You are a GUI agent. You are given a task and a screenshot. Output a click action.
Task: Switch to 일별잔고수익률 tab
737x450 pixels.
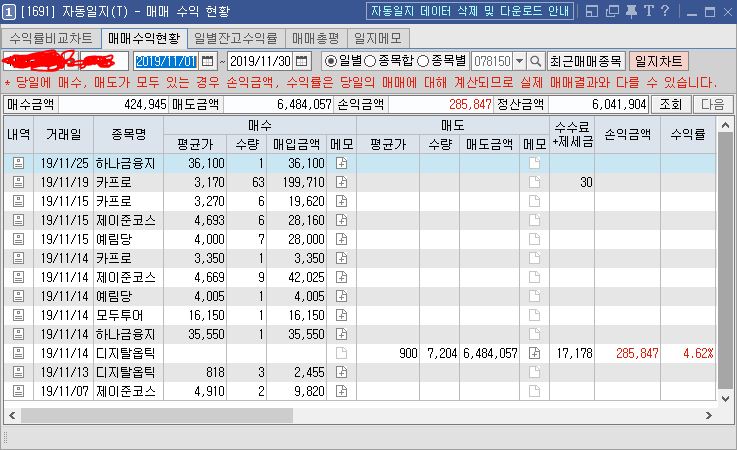click(235, 38)
